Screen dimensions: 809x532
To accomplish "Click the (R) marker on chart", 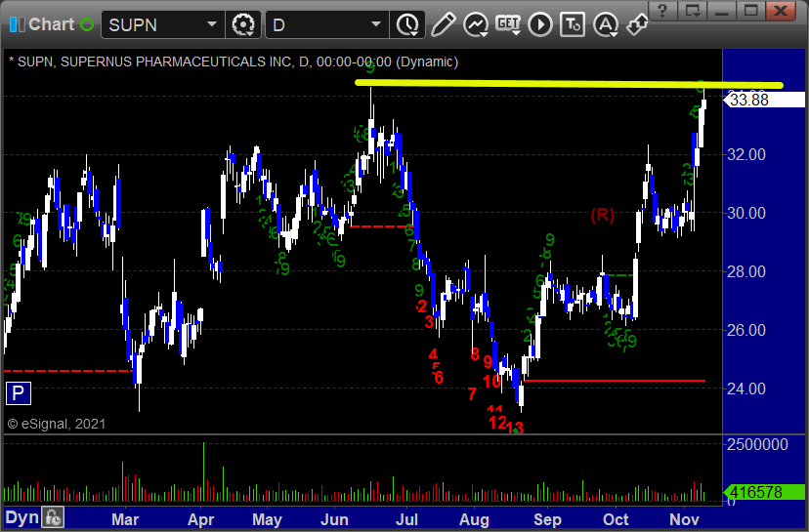I will (602, 215).
